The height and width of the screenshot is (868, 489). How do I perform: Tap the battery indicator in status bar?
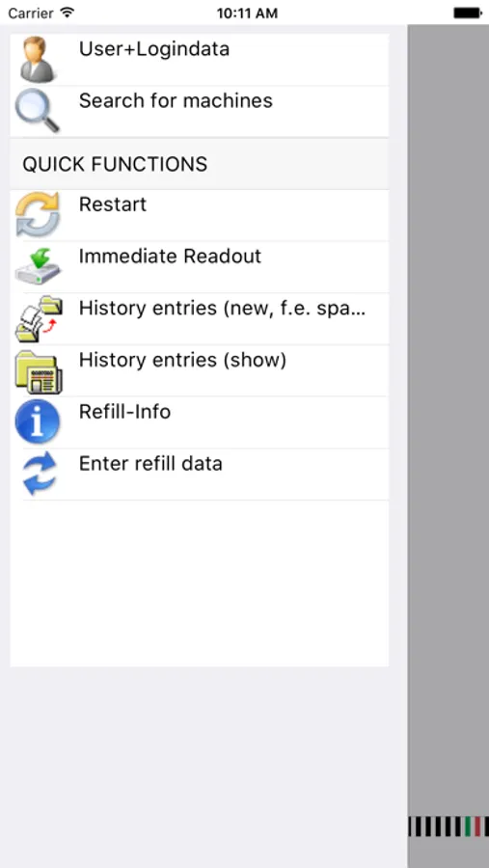click(468, 13)
